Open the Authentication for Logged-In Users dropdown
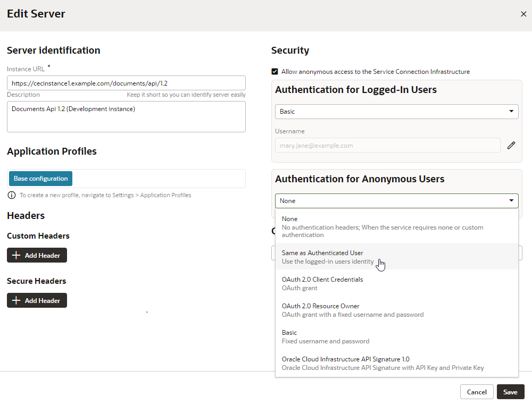Image resolution: width=532 pixels, height=405 pixels. click(x=396, y=112)
